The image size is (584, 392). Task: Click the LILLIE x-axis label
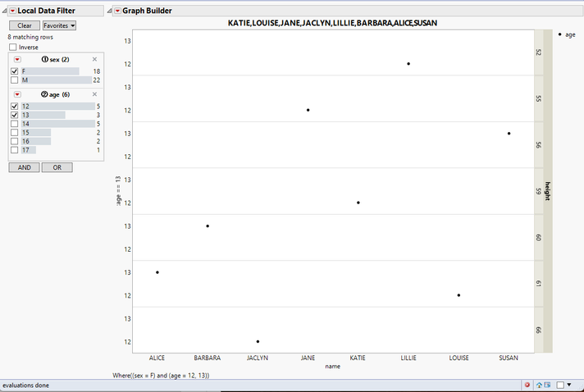pos(408,358)
